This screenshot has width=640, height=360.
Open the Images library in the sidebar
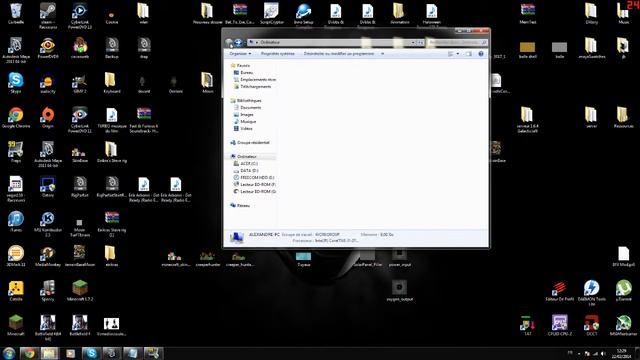[244, 115]
